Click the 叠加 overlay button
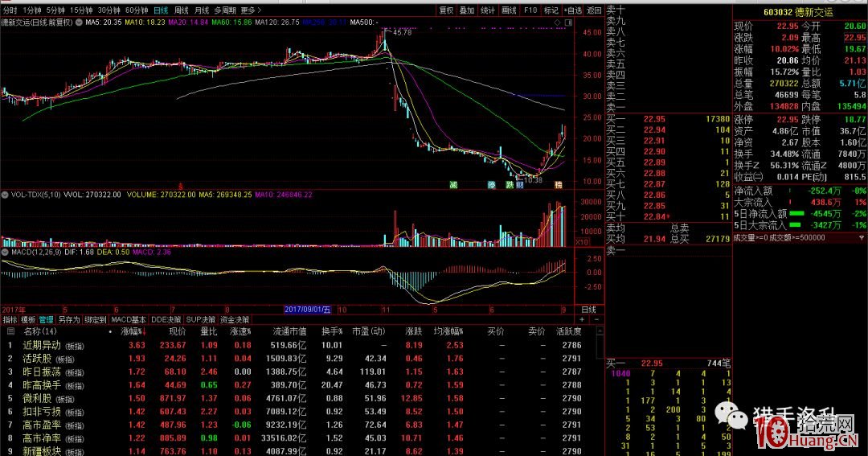The height and width of the screenshot is (456, 868). pyautogui.click(x=467, y=10)
